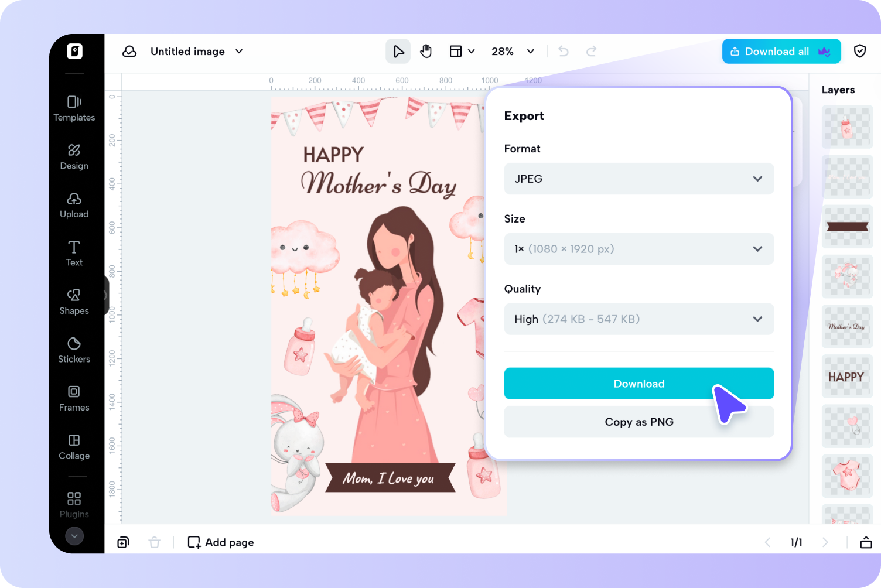881x588 pixels.
Task: Open the Design tab in the sidebar
Action: 74,157
